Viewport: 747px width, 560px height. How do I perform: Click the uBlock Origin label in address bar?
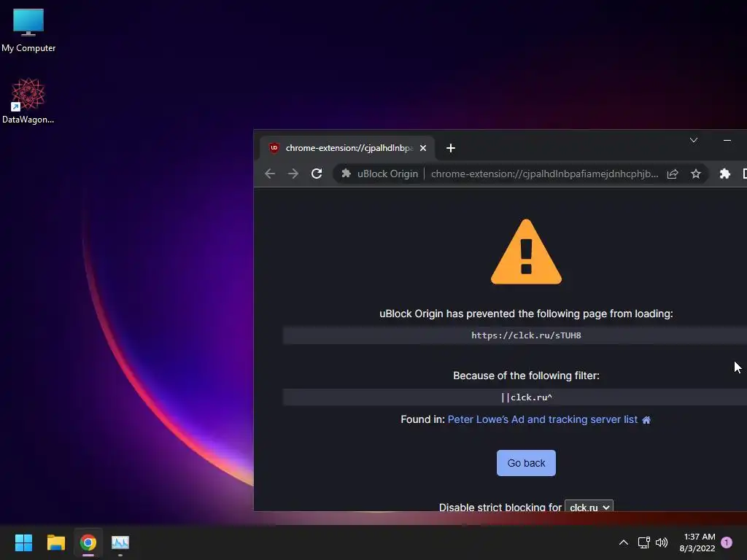click(x=387, y=174)
